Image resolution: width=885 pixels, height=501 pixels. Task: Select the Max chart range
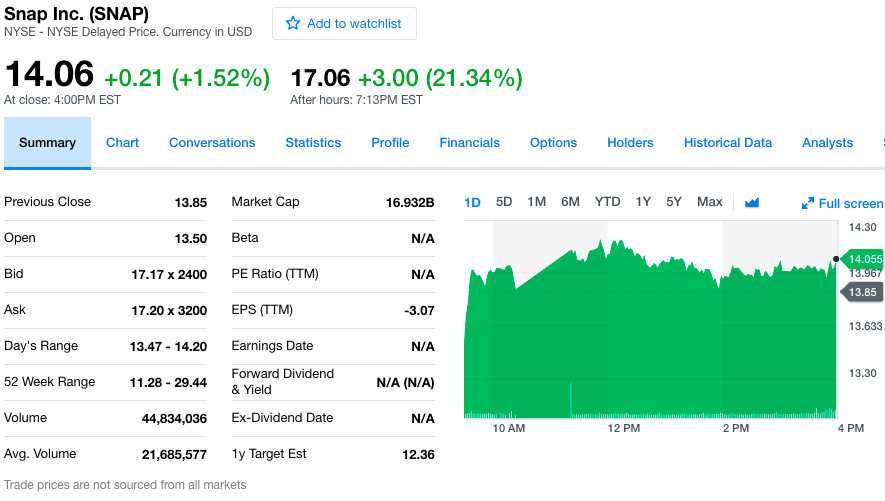[x=709, y=201]
